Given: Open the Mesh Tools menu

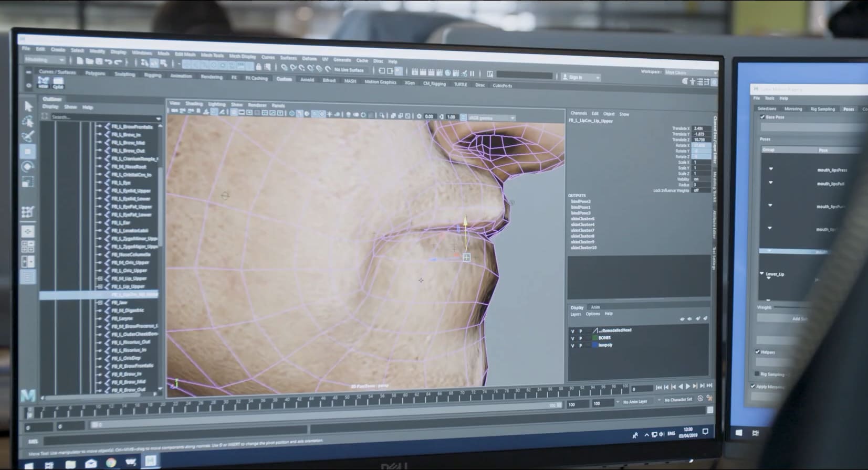Looking at the screenshot, I should 212,55.
